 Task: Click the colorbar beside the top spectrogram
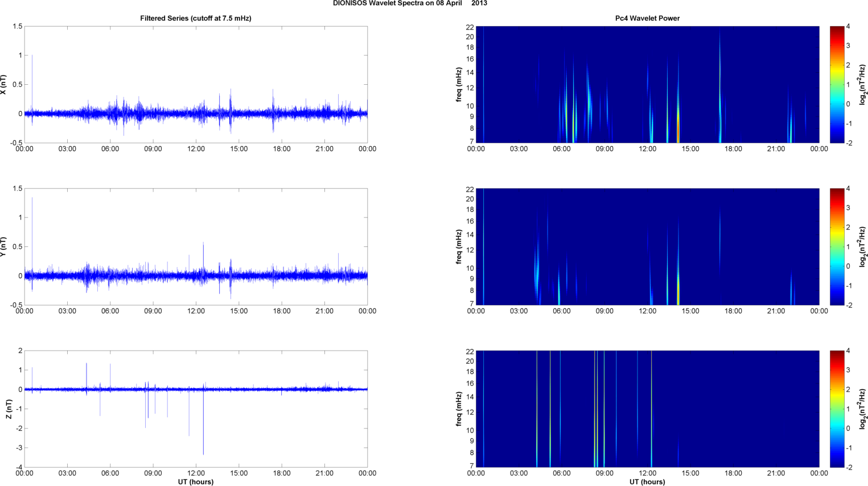tap(837, 84)
